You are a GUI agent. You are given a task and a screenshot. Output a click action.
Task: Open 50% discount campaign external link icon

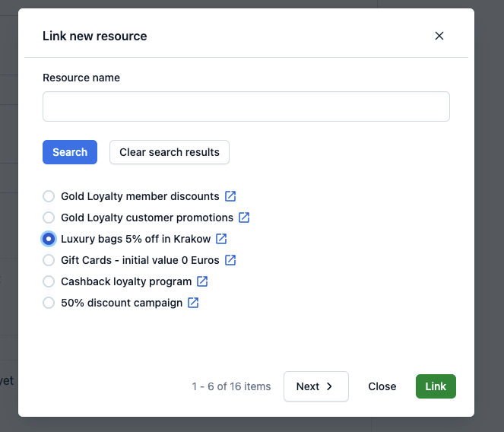193,303
